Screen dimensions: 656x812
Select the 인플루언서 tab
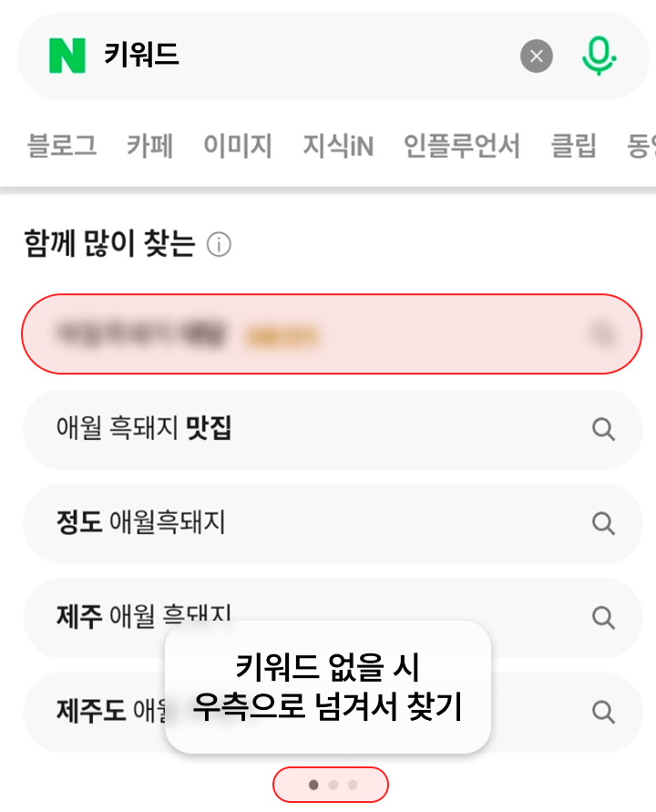(x=462, y=146)
